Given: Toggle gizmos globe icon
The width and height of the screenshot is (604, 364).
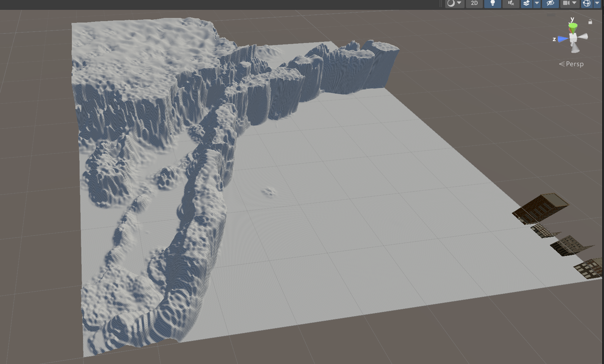Looking at the screenshot, I should 587,3.
